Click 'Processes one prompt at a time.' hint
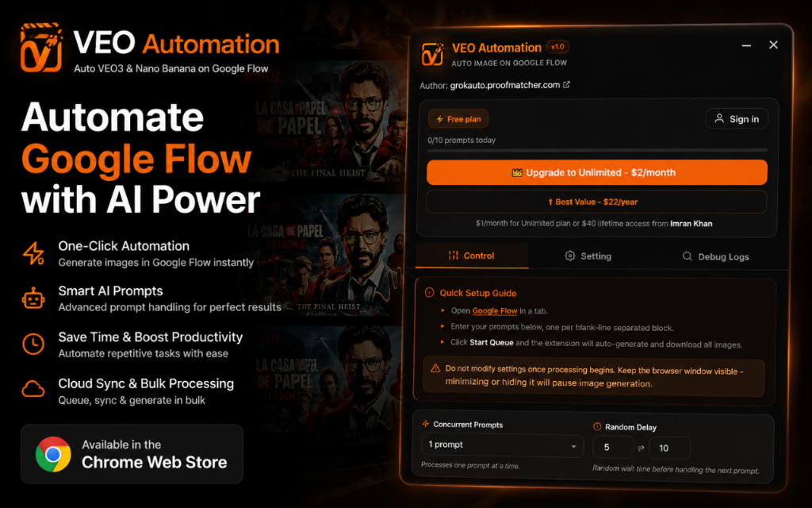812x508 pixels. click(x=470, y=465)
